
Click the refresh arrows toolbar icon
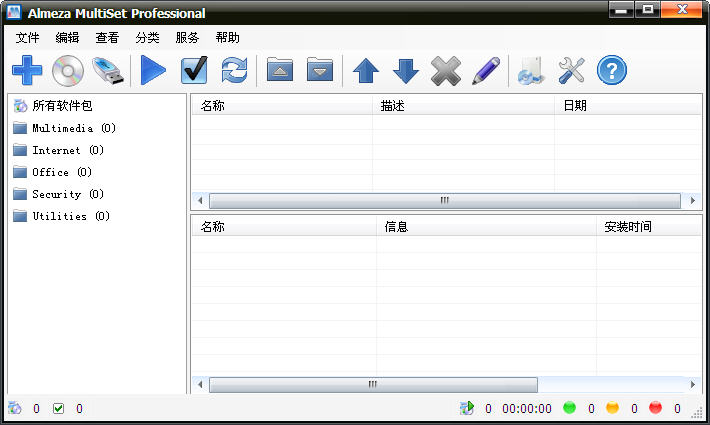[234, 70]
